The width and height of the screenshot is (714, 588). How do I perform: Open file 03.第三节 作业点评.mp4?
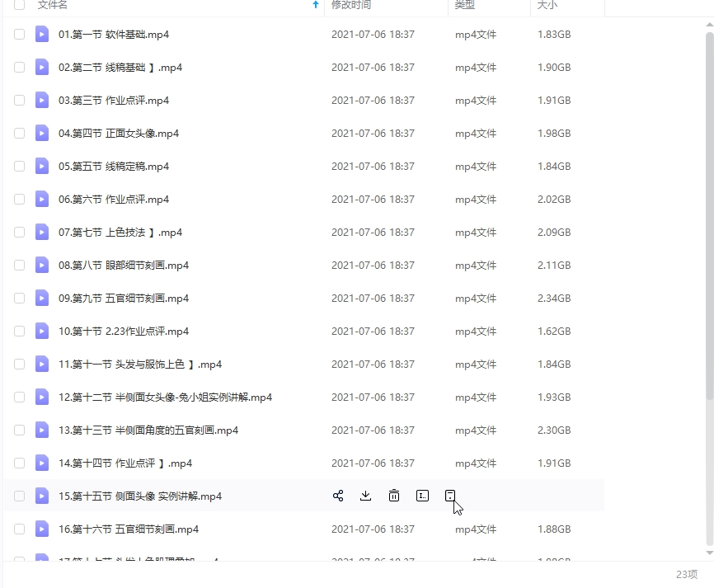114,101
